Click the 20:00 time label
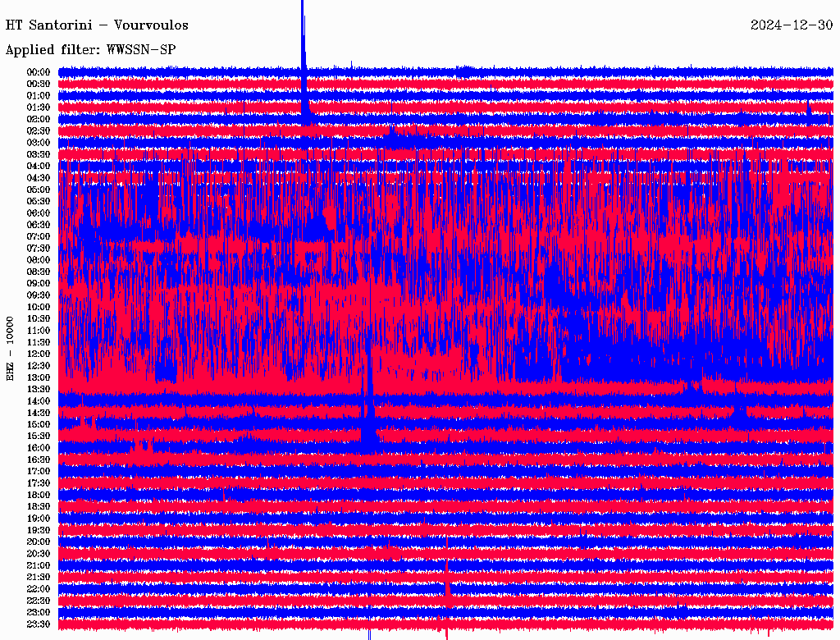The width and height of the screenshot is (840, 640). tap(39, 542)
